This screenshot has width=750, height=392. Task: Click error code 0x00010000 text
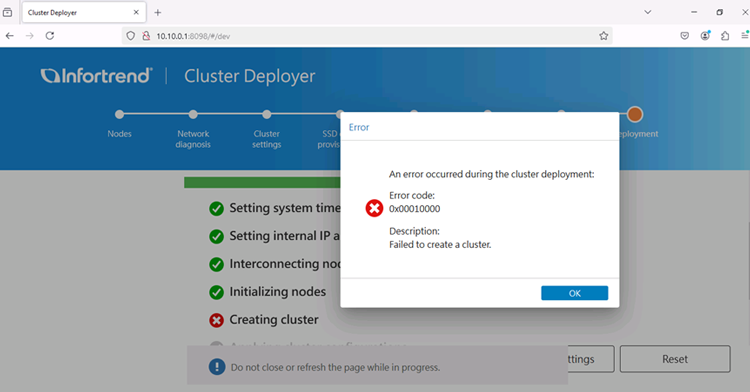point(414,209)
